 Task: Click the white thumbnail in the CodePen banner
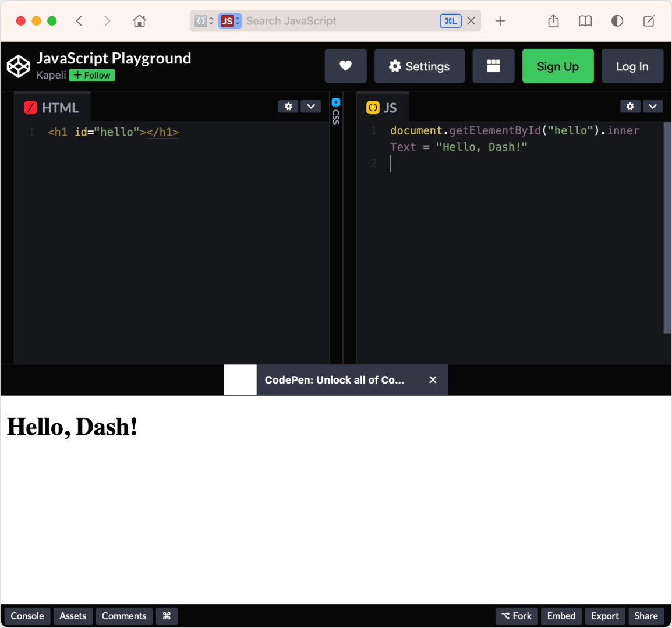pyautogui.click(x=240, y=379)
